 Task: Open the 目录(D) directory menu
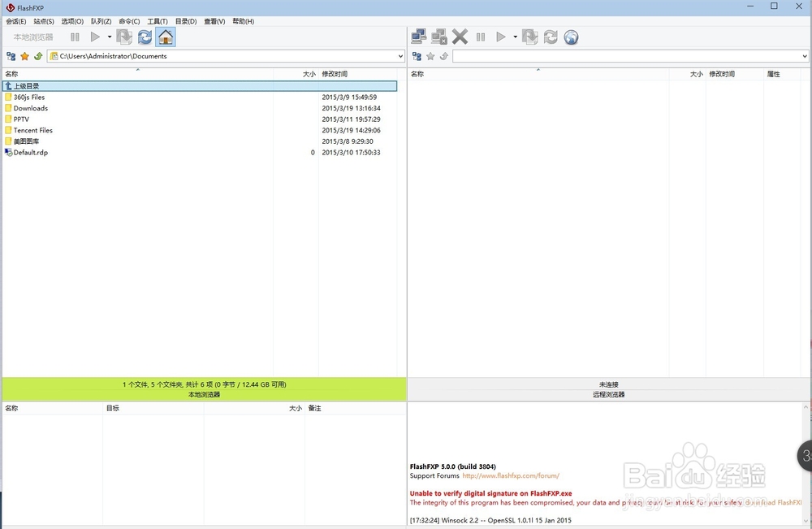pyautogui.click(x=186, y=21)
